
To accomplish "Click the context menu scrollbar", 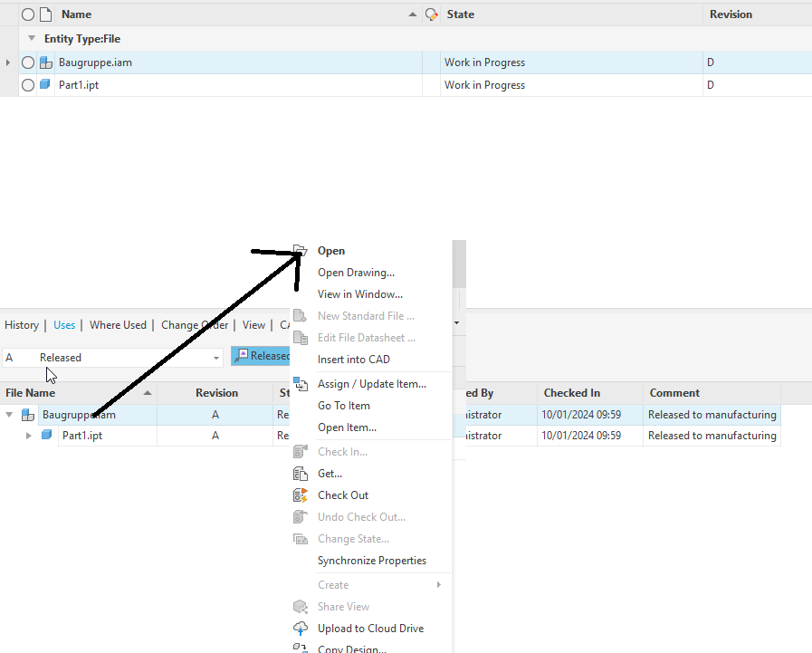I will (x=458, y=263).
